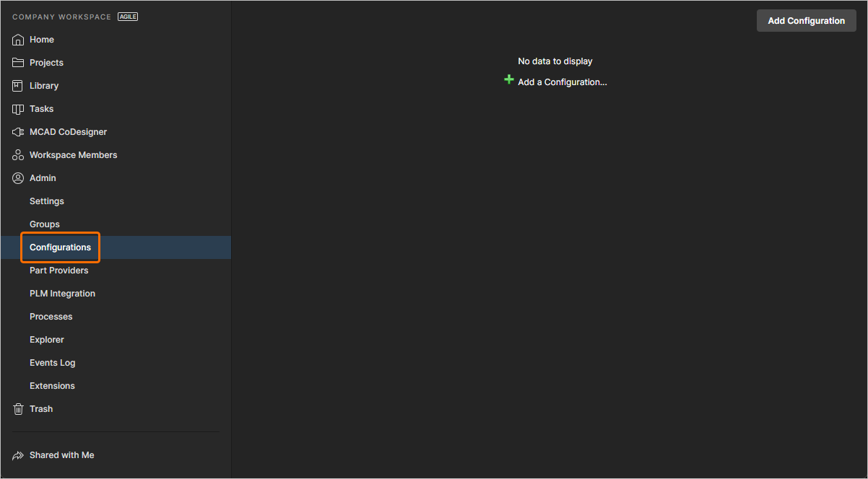Open PLM Integration page

62,294
